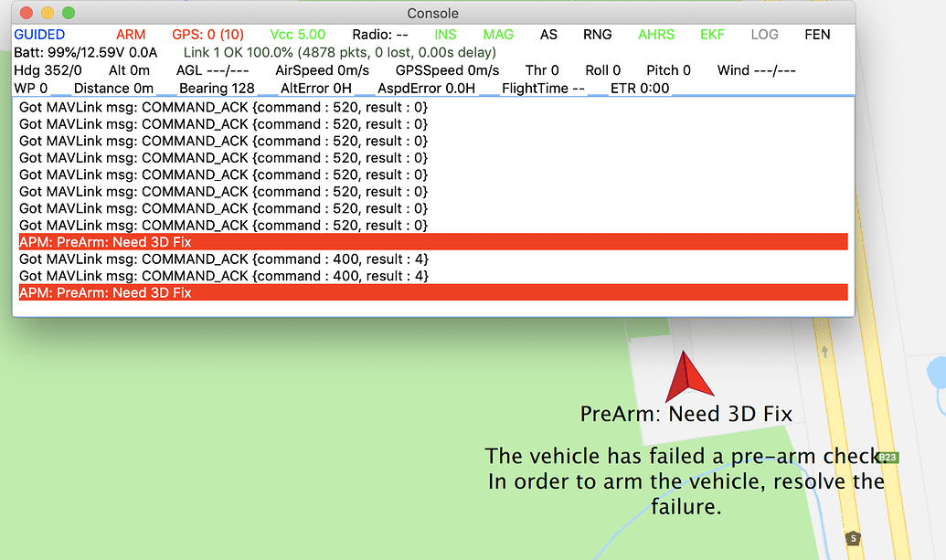
Task: Toggle the LOG status indicator
Action: pos(764,34)
